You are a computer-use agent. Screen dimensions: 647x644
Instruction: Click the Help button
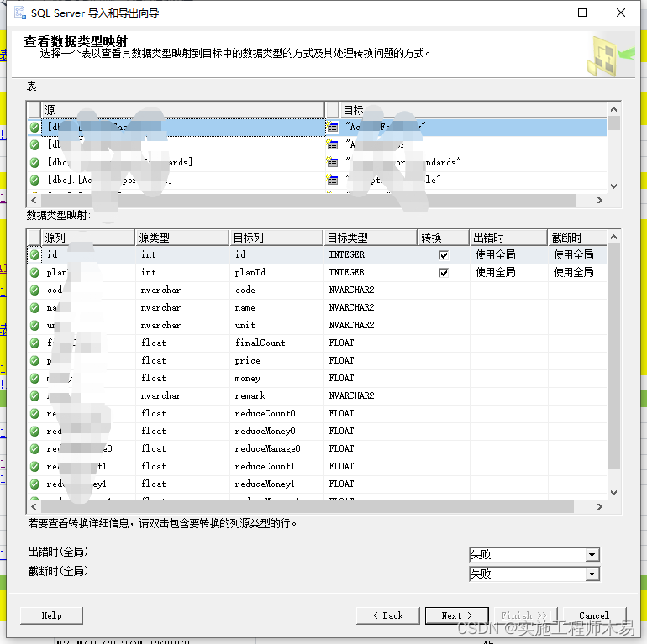(51, 615)
